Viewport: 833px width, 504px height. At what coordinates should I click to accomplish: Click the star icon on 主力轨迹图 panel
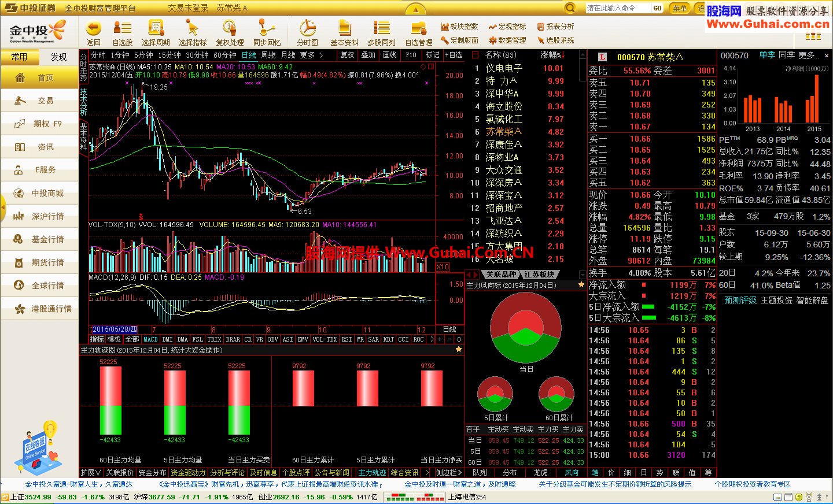459,350
